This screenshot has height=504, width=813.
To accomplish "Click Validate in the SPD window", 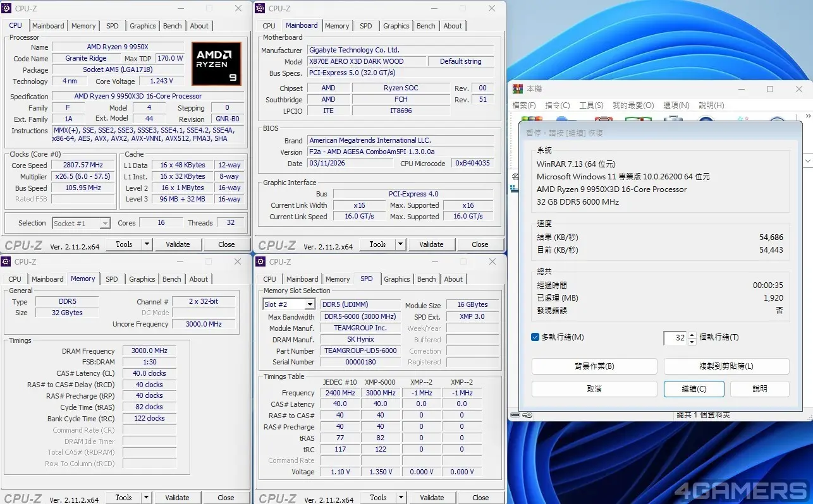I will click(432, 498).
